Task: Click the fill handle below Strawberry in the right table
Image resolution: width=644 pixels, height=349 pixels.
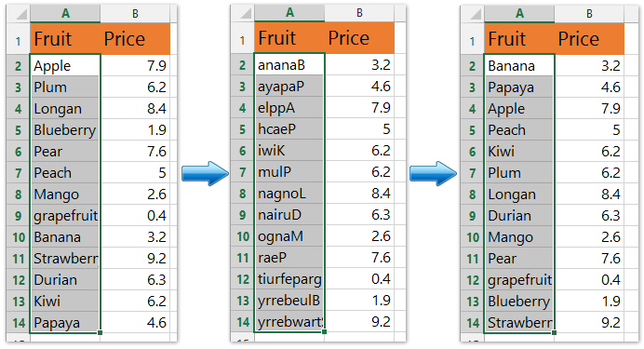Action: 554,332
